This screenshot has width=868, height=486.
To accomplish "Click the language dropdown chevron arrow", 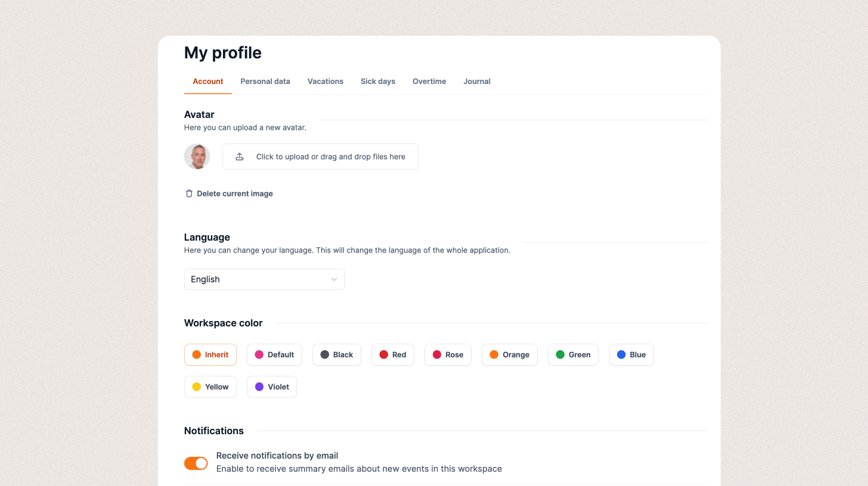I will click(334, 279).
